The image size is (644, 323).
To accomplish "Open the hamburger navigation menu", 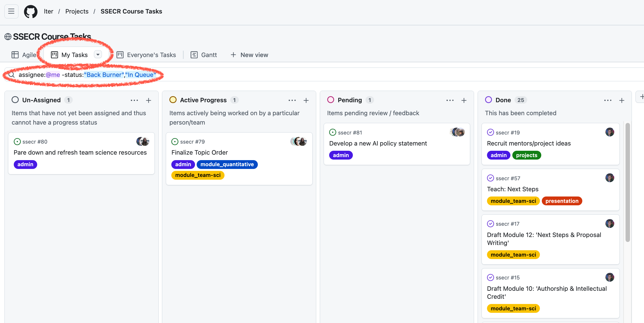I will [11, 11].
